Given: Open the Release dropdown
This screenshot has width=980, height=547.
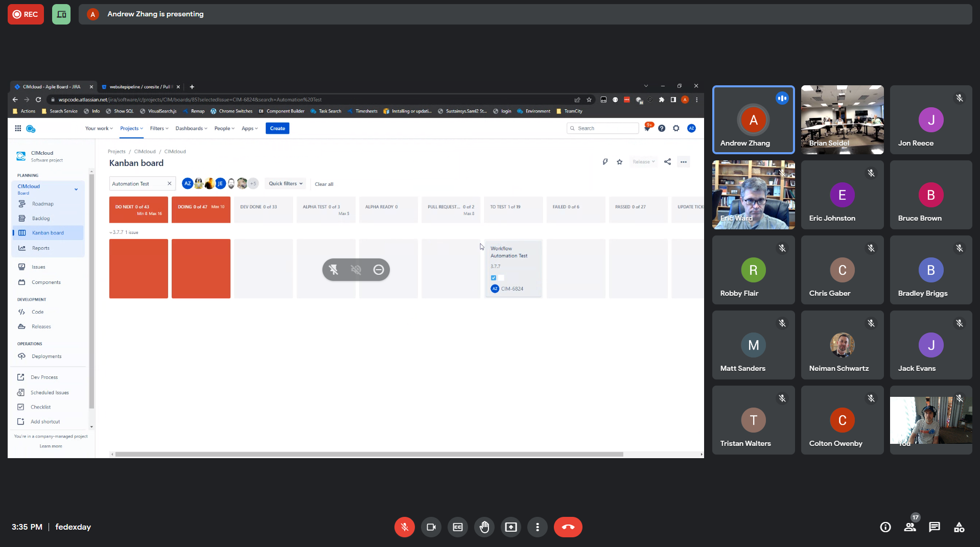Looking at the screenshot, I should pos(643,162).
